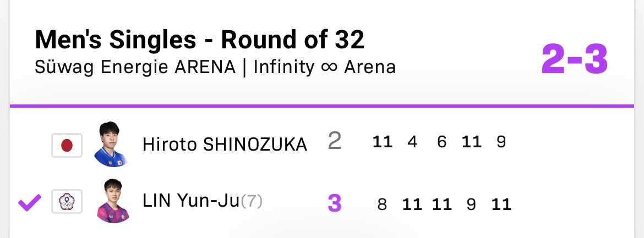Click the Men's Singles - Round of 32 heading
The image size is (644, 238).
199,41
